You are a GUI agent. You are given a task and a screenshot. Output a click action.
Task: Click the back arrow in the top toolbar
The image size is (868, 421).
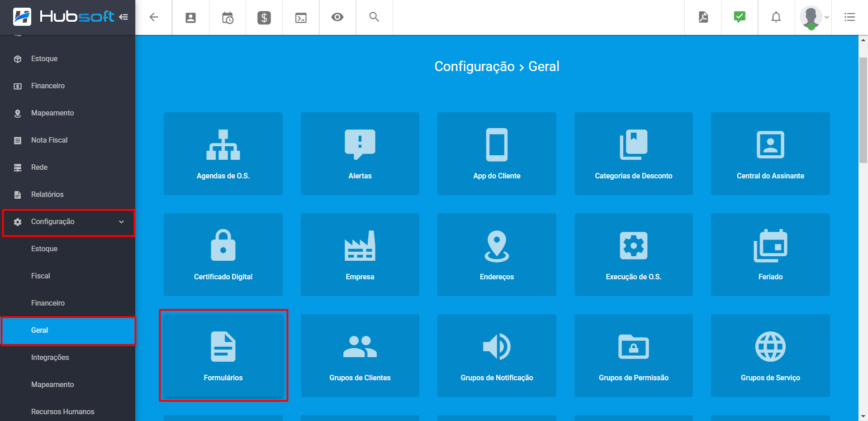(x=154, y=17)
